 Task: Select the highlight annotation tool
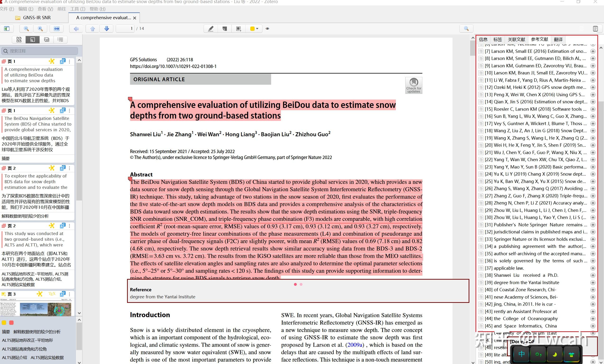click(210, 29)
